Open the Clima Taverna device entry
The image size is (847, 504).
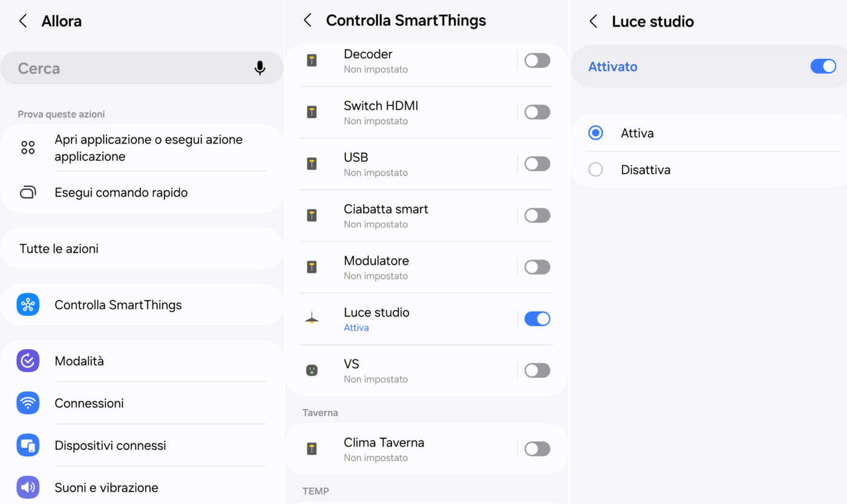(399, 449)
